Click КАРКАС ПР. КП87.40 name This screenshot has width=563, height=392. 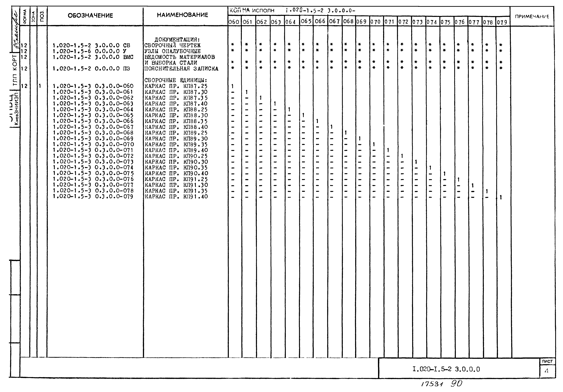coord(176,103)
